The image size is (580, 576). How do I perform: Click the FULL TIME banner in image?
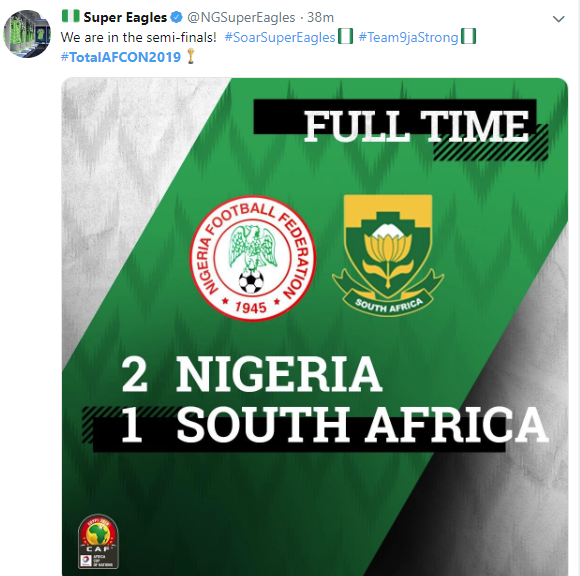point(401,127)
